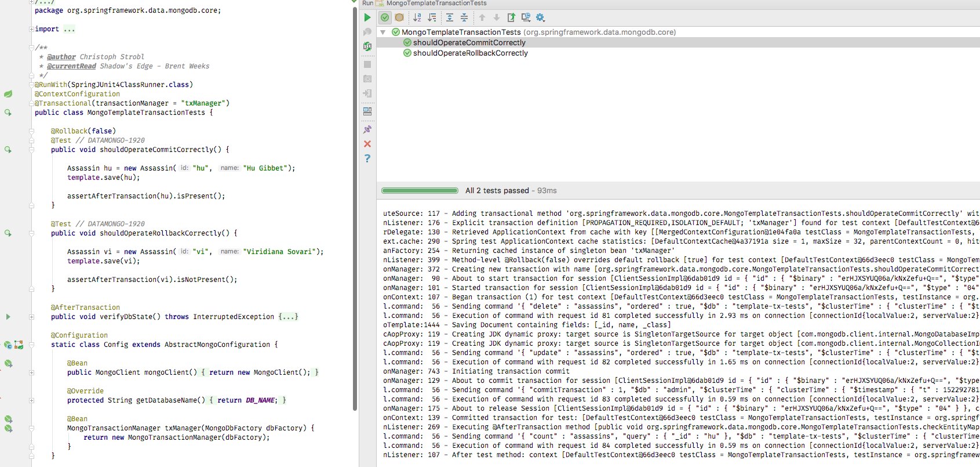Click the @currentRead Javadoc tag

(71, 66)
